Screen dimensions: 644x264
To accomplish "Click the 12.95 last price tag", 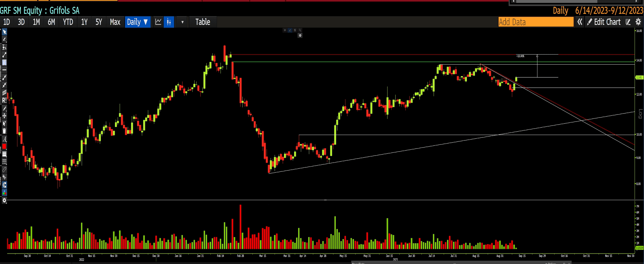I will pos(639,77).
